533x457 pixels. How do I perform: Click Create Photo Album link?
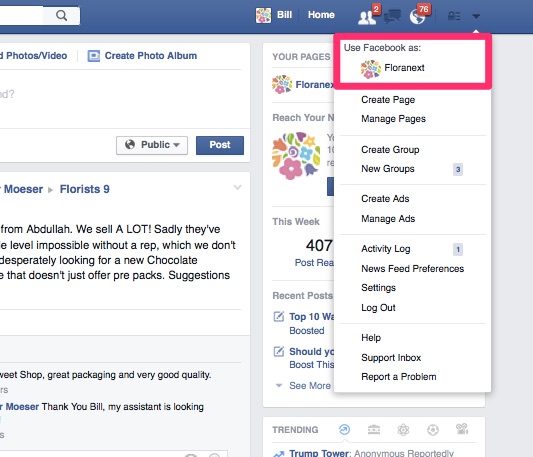pyautogui.click(x=151, y=56)
